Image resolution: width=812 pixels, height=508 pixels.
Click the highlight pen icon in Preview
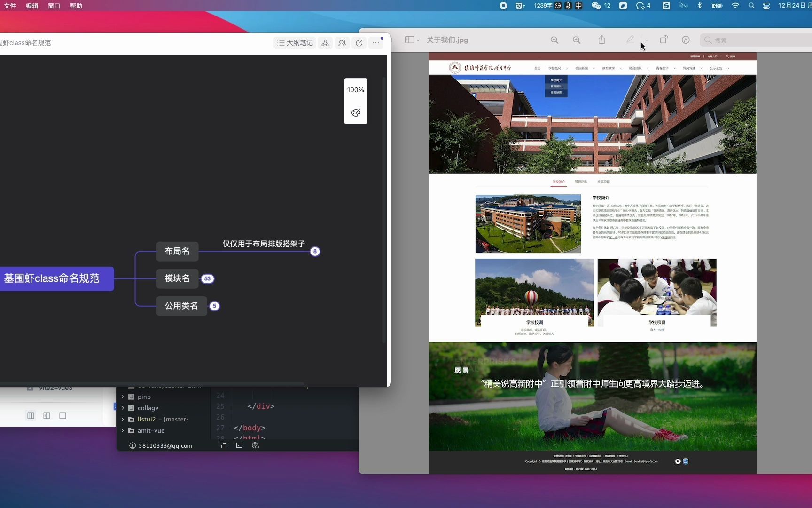[630, 40]
